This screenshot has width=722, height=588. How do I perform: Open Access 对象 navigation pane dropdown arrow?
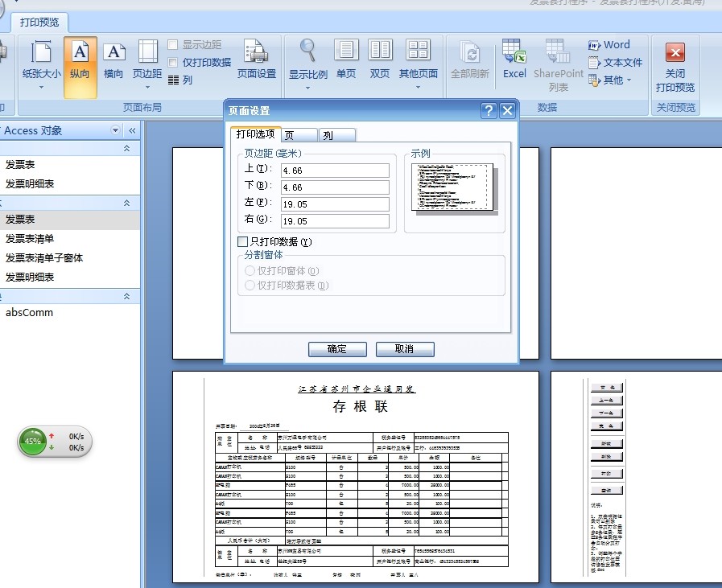tap(115, 130)
